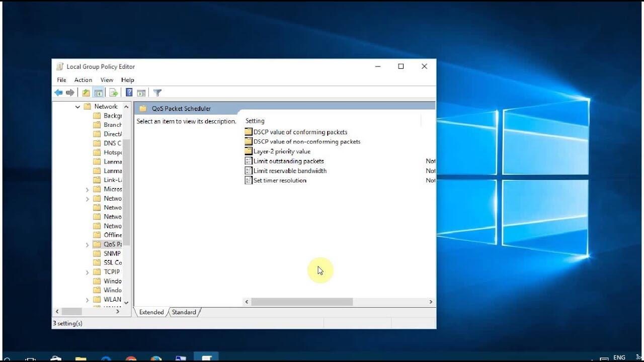Open the View menu

coord(107,80)
